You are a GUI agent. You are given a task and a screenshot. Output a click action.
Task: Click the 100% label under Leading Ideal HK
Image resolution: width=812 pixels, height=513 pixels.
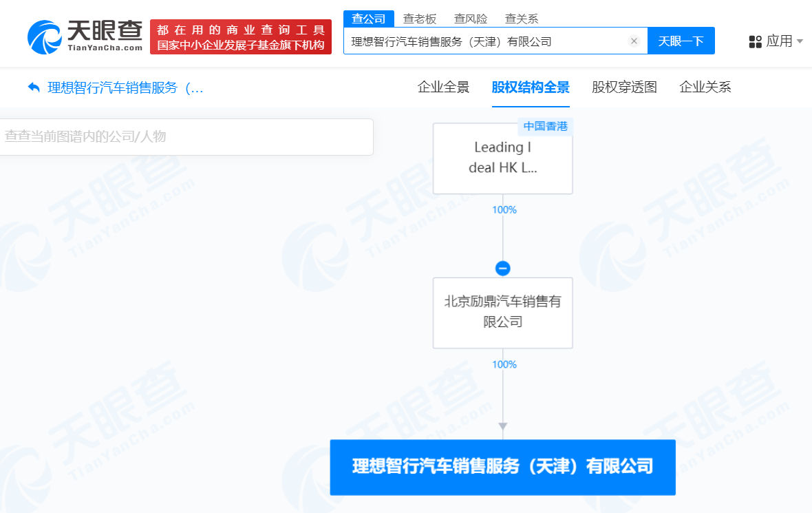tap(504, 209)
